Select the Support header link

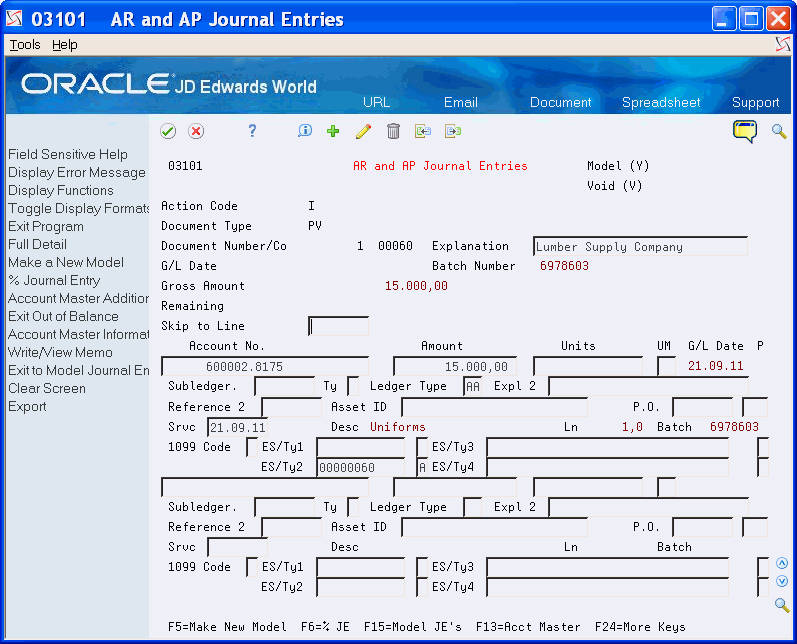click(755, 102)
